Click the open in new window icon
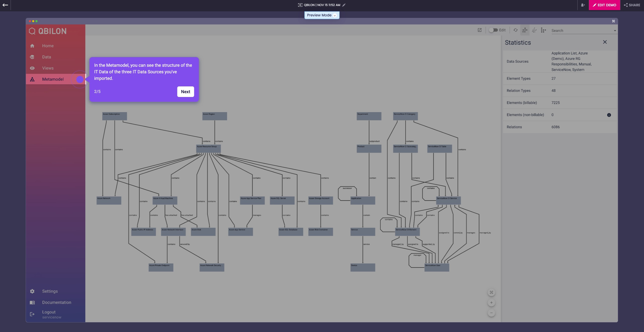Screen dimensions: 644x332 click(x=479, y=30)
